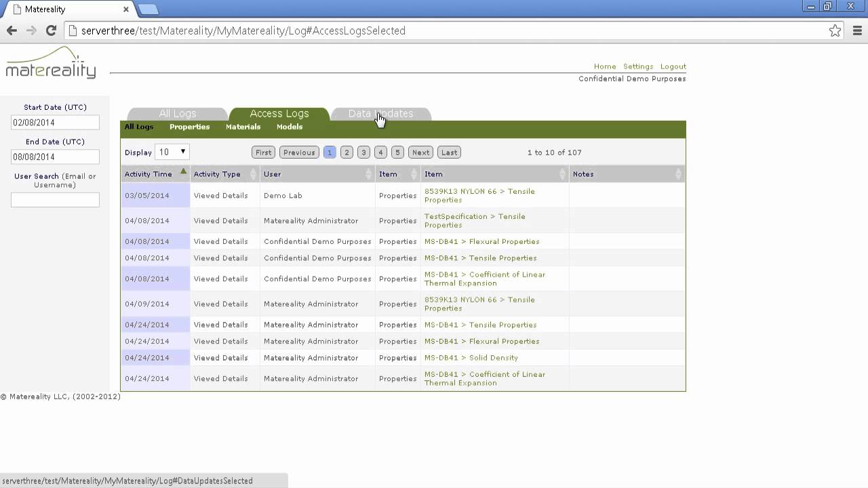This screenshot has height=488, width=868.
Task: Select the All Logs sub-filter
Action: click(x=139, y=127)
